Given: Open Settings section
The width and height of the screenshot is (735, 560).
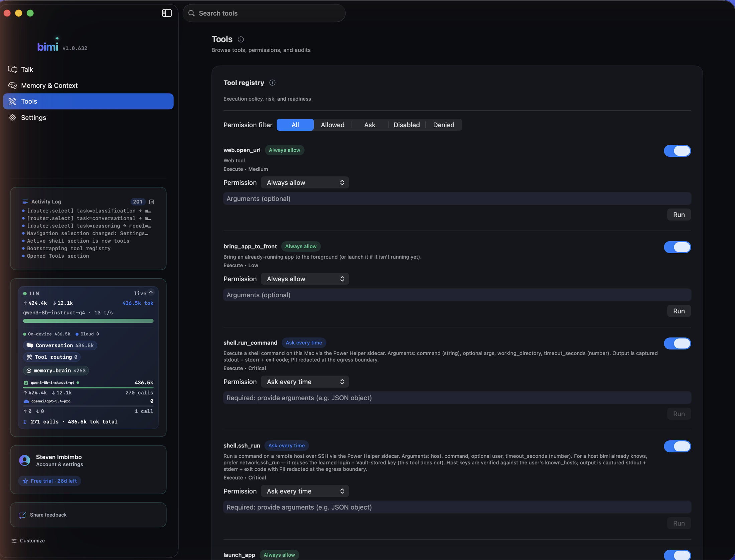Looking at the screenshot, I should coord(88,118).
